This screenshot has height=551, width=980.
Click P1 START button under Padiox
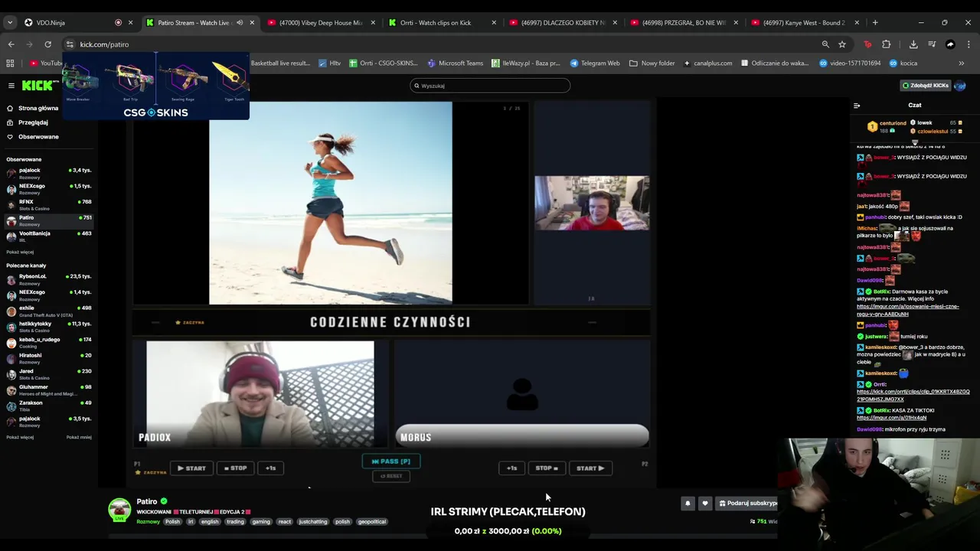click(x=191, y=468)
